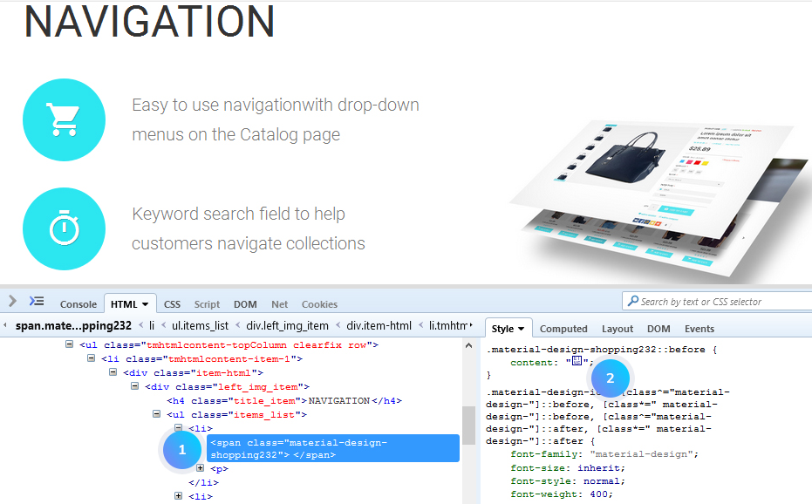Click the teal stopwatch icon
812x504 pixels.
point(64,228)
